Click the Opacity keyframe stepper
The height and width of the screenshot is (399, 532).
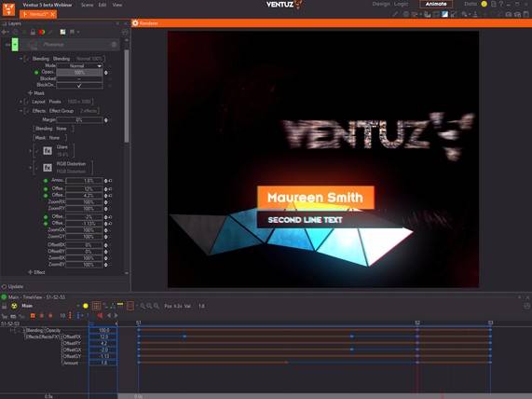[106, 73]
